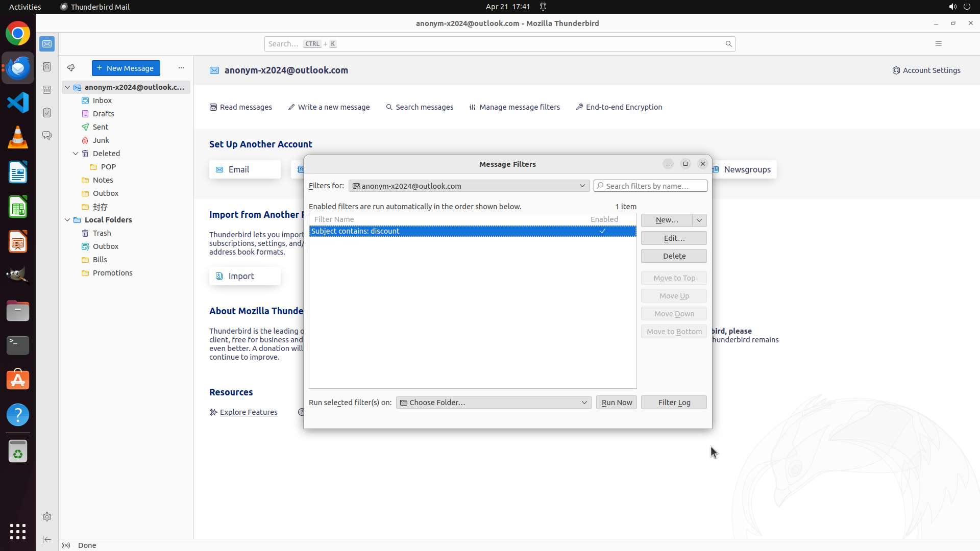This screenshot has width=980, height=551.
Task: Open the Calendar space icon
Action: click(47, 90)
